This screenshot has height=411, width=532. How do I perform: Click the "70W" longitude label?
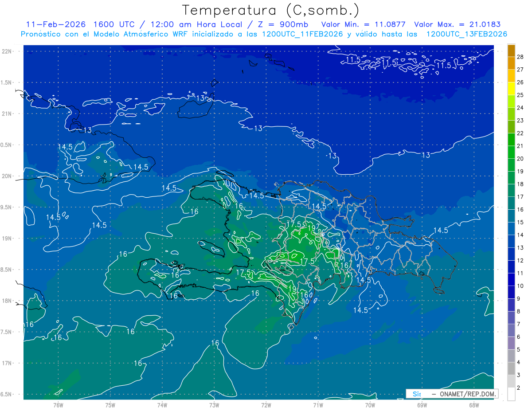click(370, 405)
